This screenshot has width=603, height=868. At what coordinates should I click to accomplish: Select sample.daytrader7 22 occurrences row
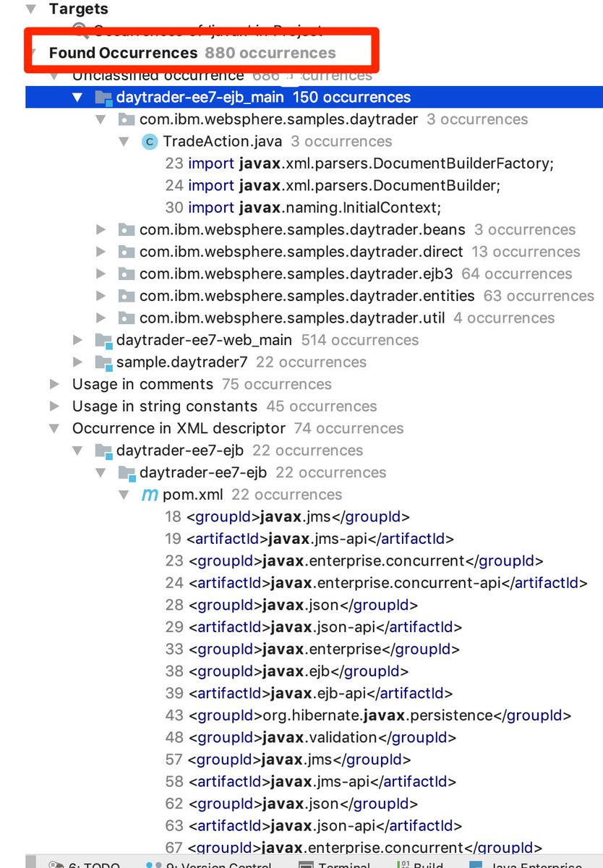click(x=241, y=362)
